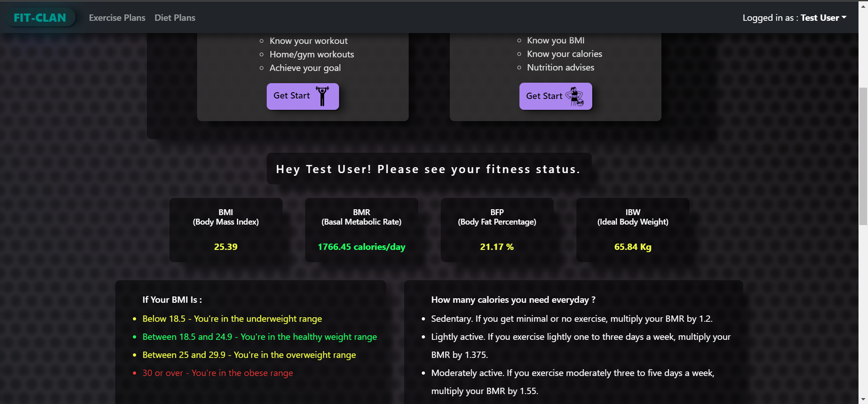
Task: Select the 'Achieve your goal' list item
Action: click(305, 68)
